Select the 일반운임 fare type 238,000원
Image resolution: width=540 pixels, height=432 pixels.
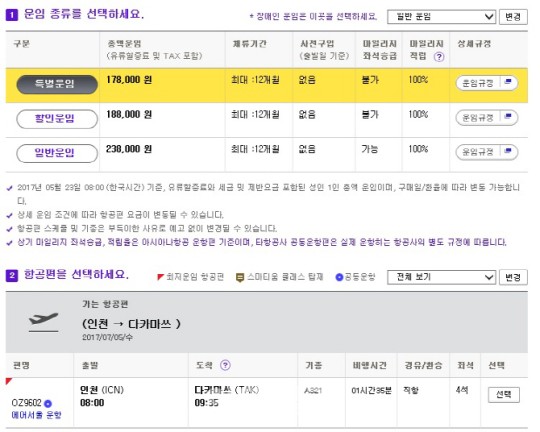pyautogui.click(x=57, y=153)
